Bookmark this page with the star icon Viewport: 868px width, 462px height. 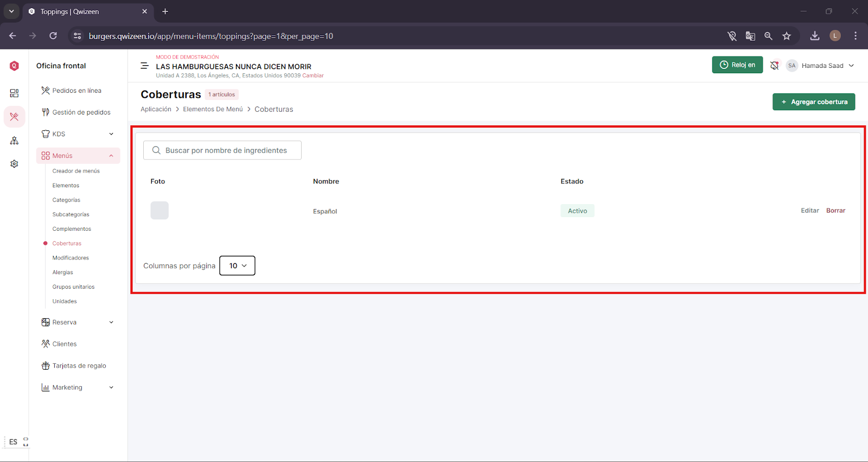coord(787,36)
